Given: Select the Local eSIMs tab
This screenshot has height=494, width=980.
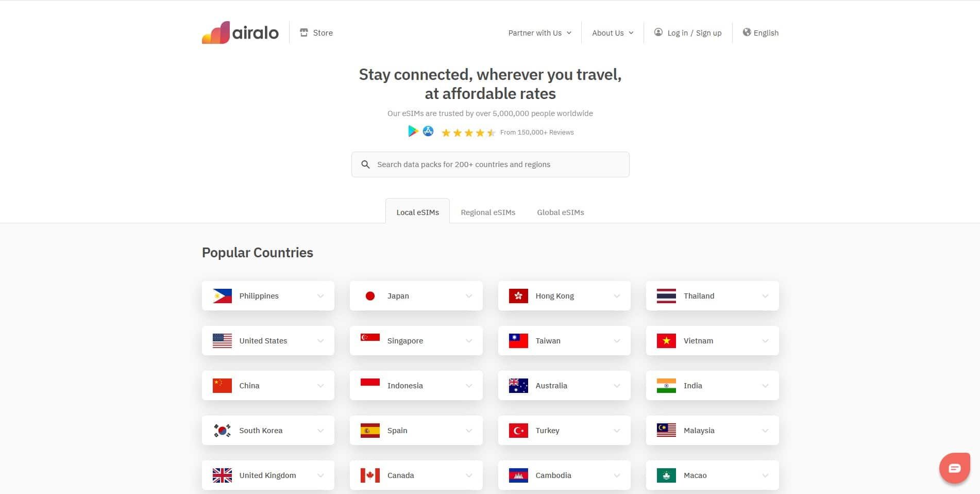Looking at the screenshot, I should (417, 212).
